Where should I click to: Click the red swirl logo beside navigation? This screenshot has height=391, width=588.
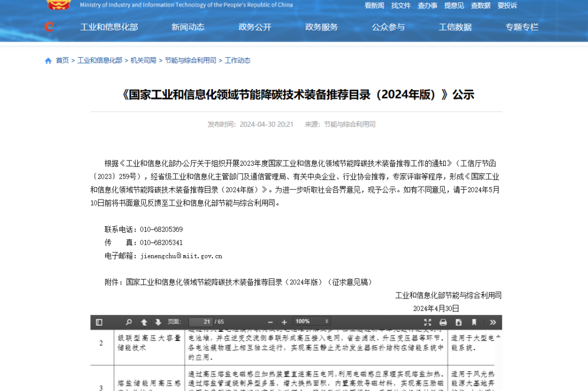pos(49,27)
